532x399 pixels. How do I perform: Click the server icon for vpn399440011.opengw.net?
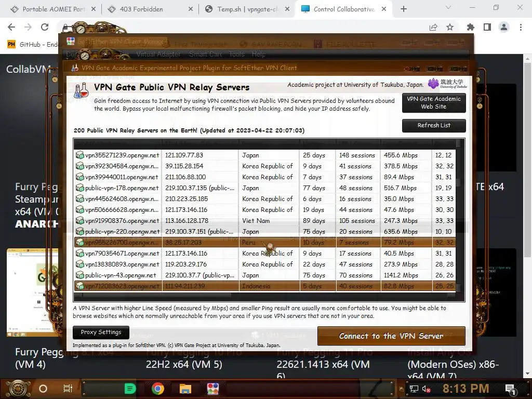(x=79, y=177)
